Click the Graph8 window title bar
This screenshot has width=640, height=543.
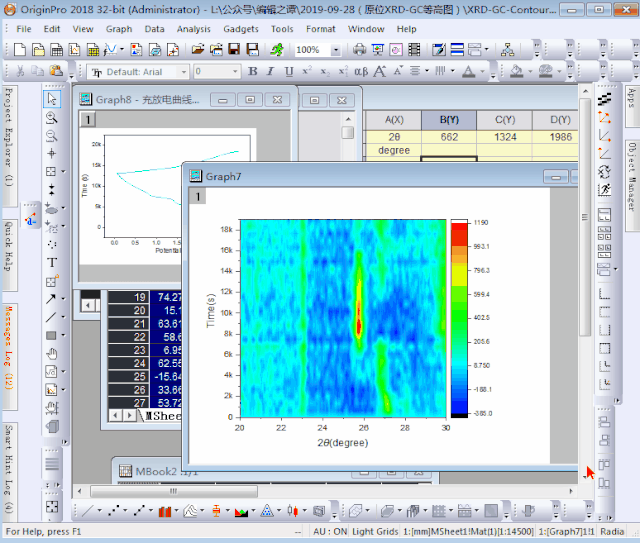tap(150, 99)
